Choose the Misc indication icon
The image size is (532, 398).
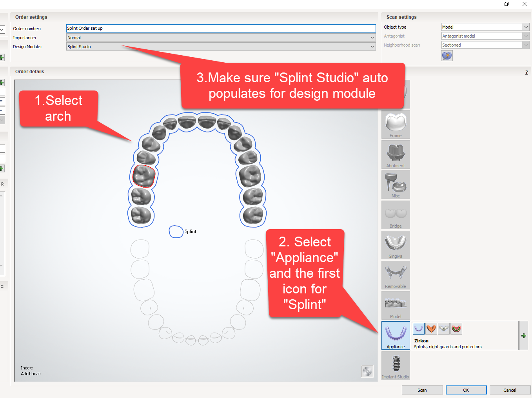pyautogui.click(x=395, y=185)
